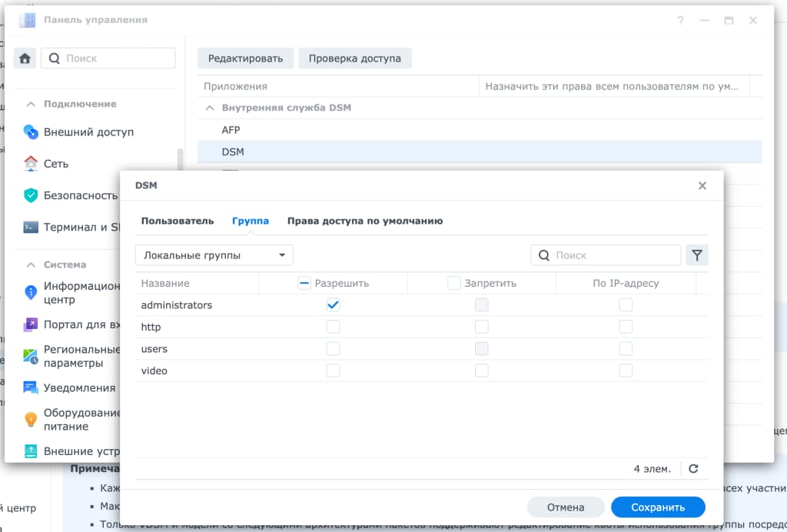Open Notifications (Уведомления) icon
The image size is (787, 532).
[x=31, y=388]
